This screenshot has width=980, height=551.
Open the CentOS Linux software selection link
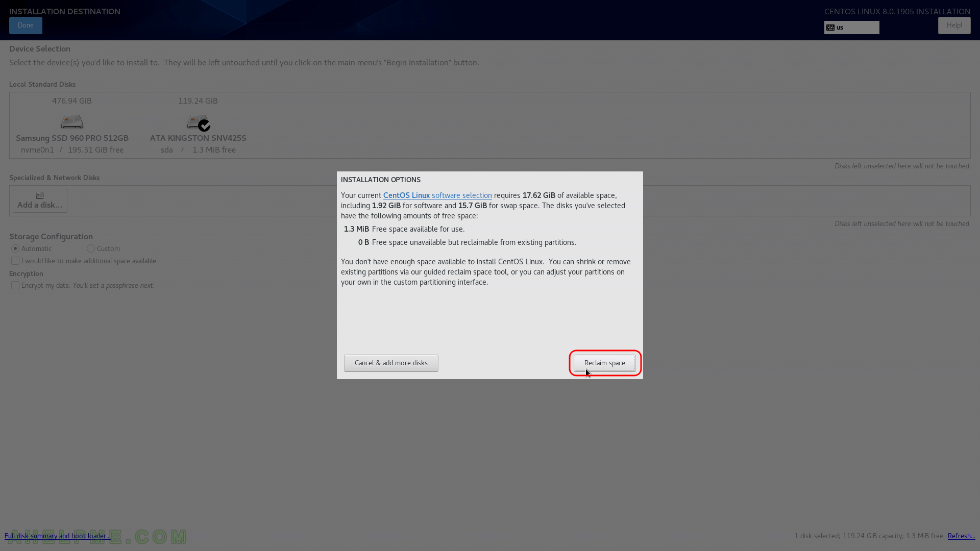437,195
